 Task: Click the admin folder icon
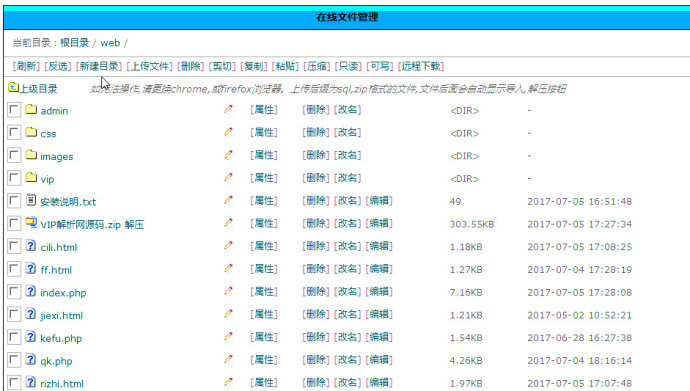[31, 109]
